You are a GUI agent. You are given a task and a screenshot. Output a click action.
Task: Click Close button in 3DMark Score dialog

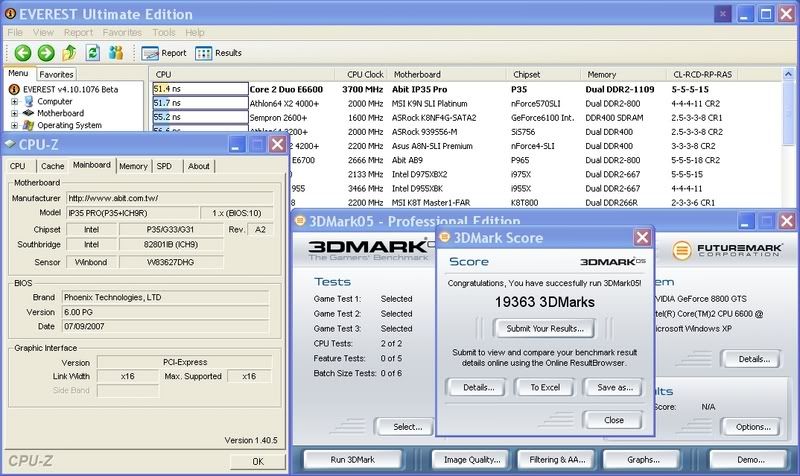[614, 420]
